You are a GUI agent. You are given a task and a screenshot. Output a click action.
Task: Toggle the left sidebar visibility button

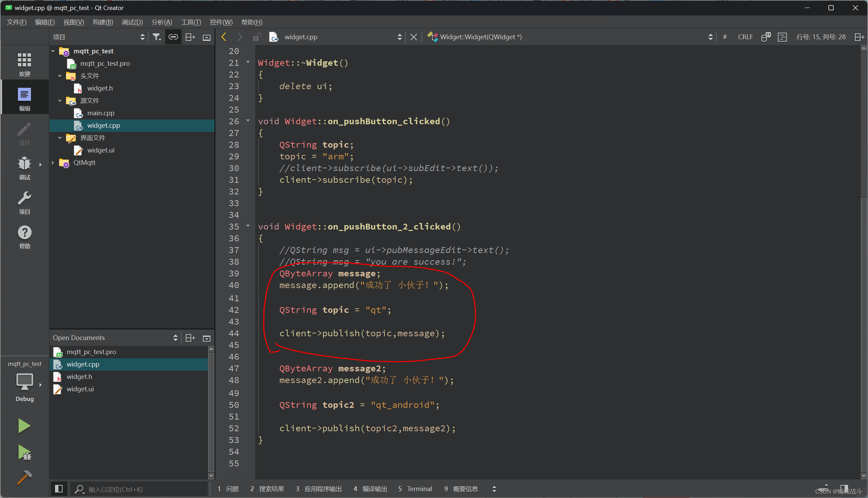click(59, 489)
